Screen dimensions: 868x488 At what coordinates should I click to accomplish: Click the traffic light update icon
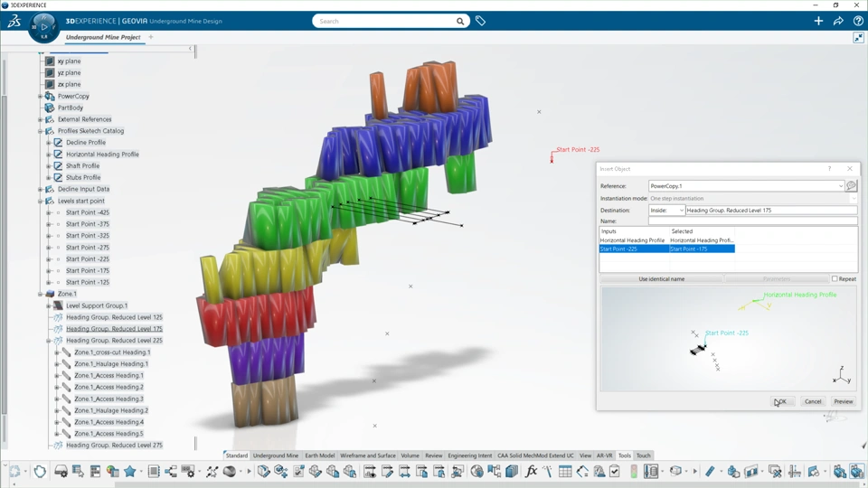pos(634,472)
